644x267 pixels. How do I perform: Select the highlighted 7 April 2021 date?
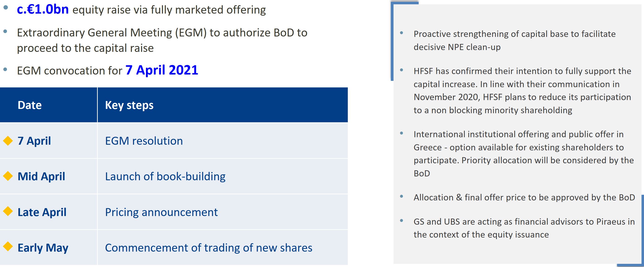click(162, 70)
